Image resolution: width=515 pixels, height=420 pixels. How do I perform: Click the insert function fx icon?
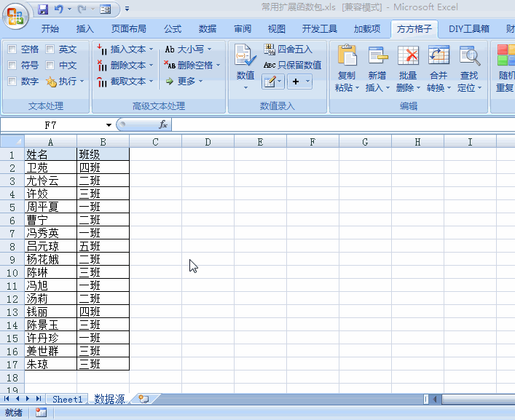[163, 124]
